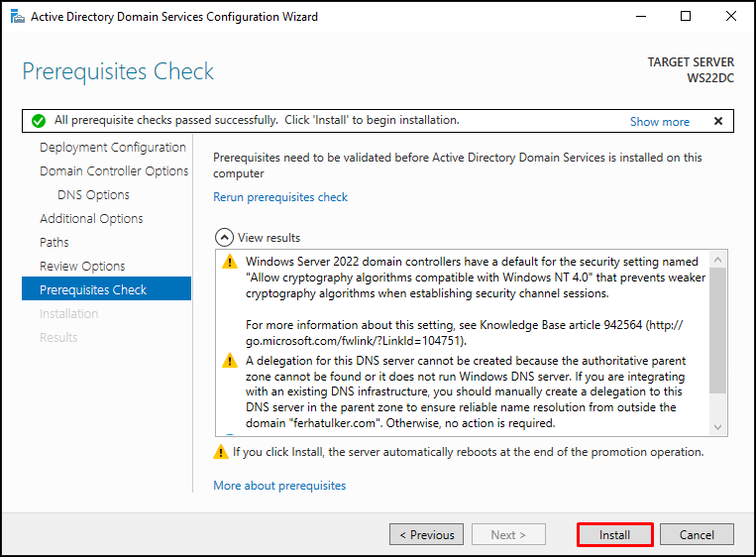This screenshot has width=756, height=557.
Task: Open the Show more link
Action: click(x=660, y=122)
